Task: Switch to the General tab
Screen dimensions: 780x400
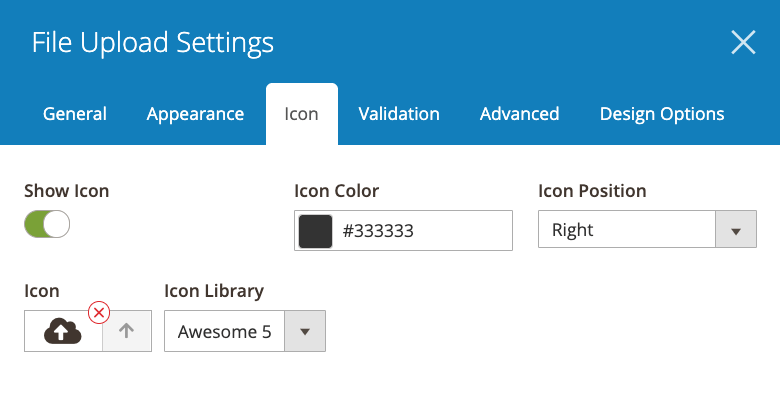Action: pyautogui.click(x=74, y=114)
